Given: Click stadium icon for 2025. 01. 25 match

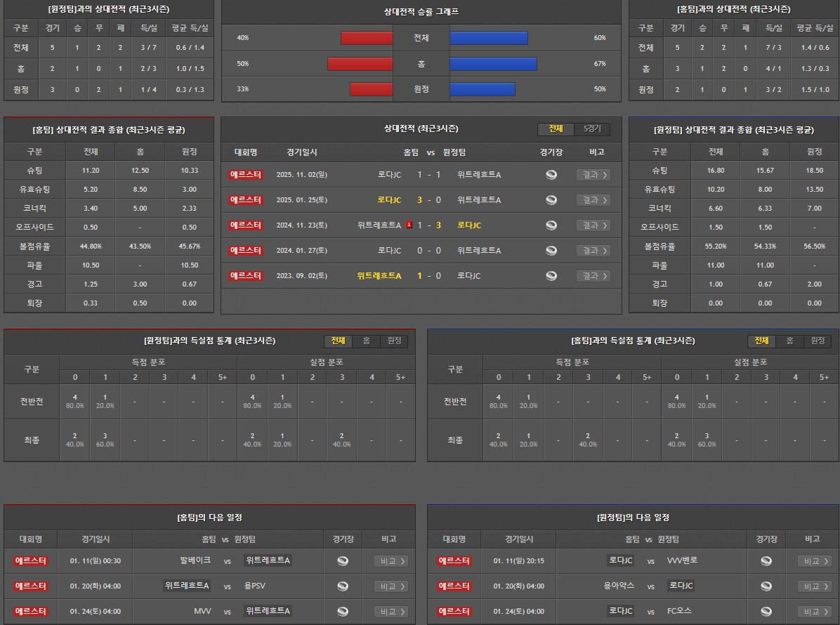Looking at the screenshot, I should coord(551,200).
